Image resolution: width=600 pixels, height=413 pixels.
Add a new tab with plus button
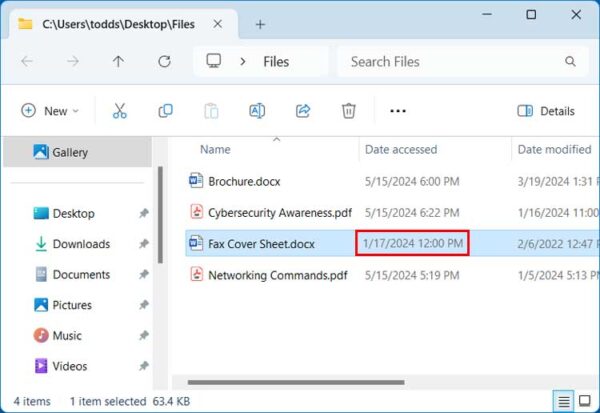(x=260, y=24)
